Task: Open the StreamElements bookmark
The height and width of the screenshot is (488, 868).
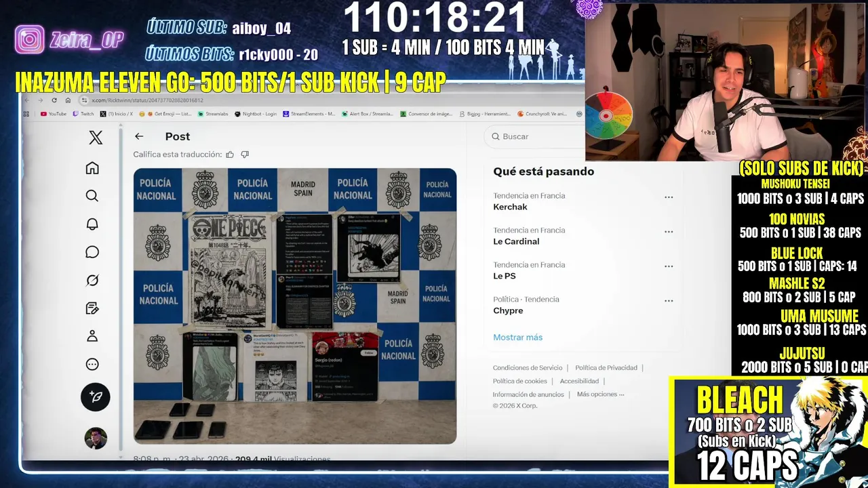Action: pyautogui.click(x=309, y=114)
